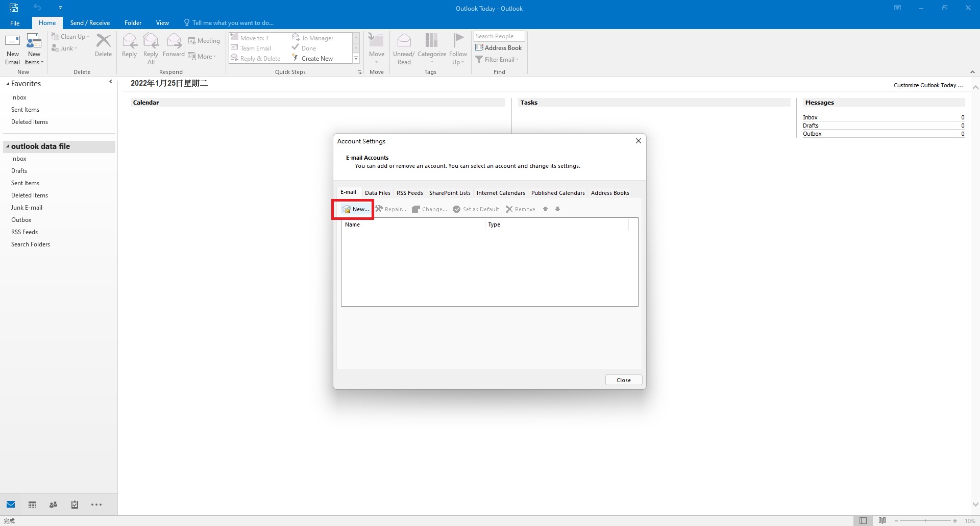Select the Move to: ? quick step

click(x=250, y=38)
